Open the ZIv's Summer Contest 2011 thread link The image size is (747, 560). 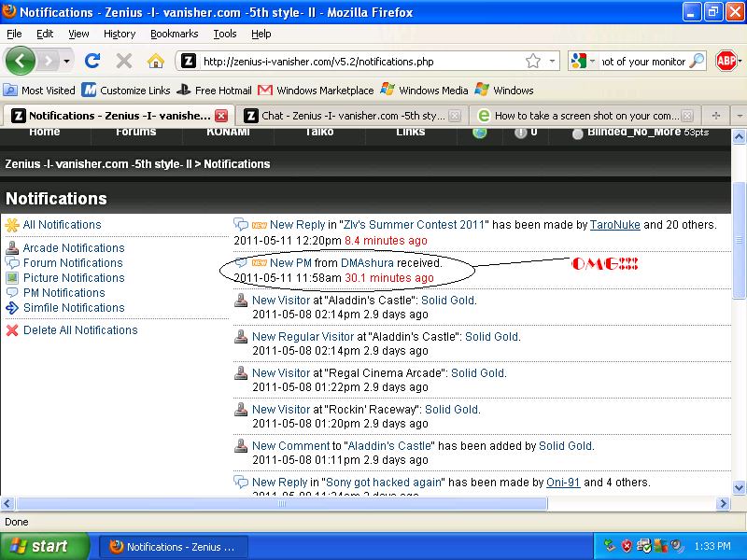pos(414,225)
